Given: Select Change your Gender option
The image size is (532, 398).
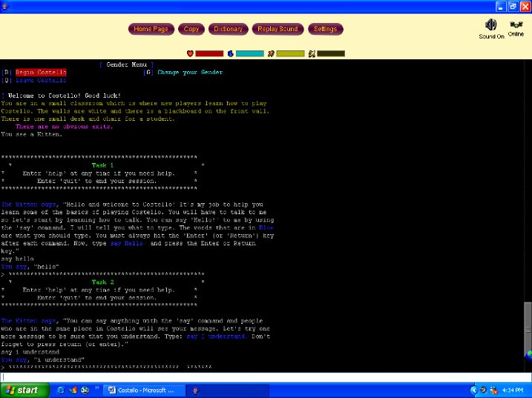Looking at the screenshot, I should 190,72.
